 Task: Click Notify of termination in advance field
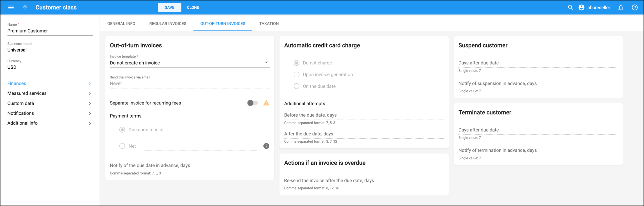tap(538, 150)
